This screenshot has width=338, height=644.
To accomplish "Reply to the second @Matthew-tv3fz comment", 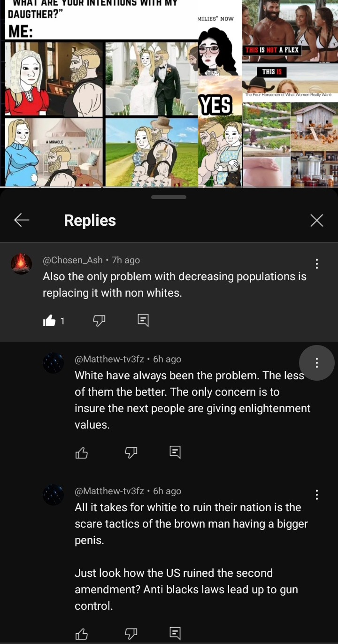I will click(175, 634).
